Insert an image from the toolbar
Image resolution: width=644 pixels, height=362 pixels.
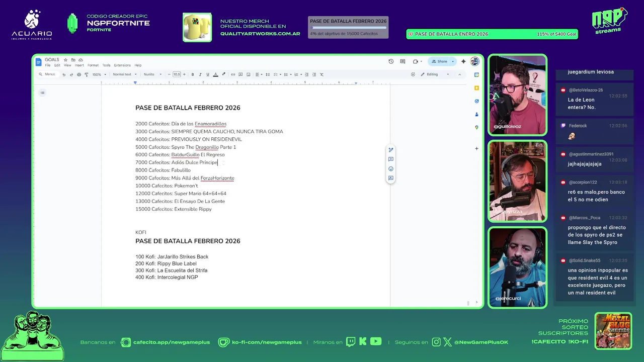tap(249, 74)
